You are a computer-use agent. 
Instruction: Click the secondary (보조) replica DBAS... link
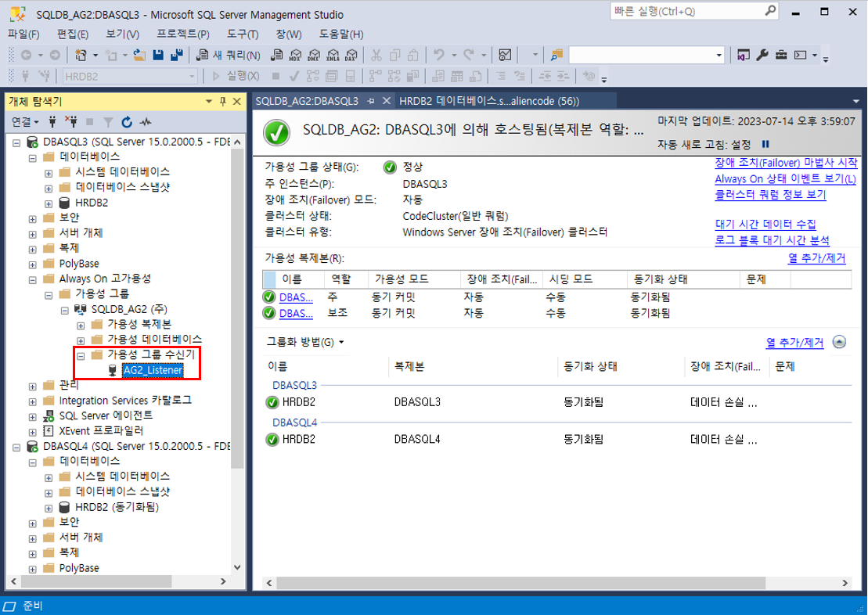pyautogui.click(x=296, y=313)
